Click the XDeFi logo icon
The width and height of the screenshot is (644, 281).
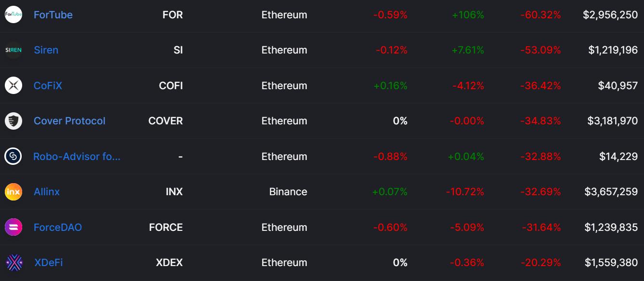pyautogui.click(x=14, y=263)
